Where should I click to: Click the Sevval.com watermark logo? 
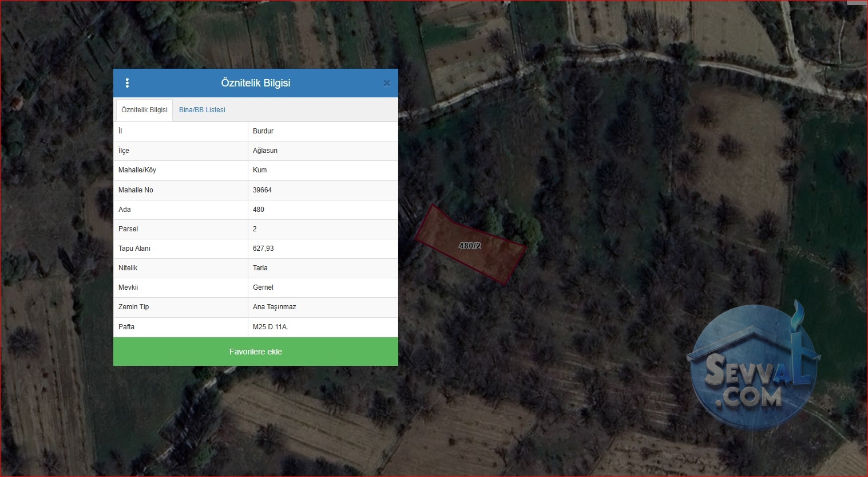coord(752,366)
